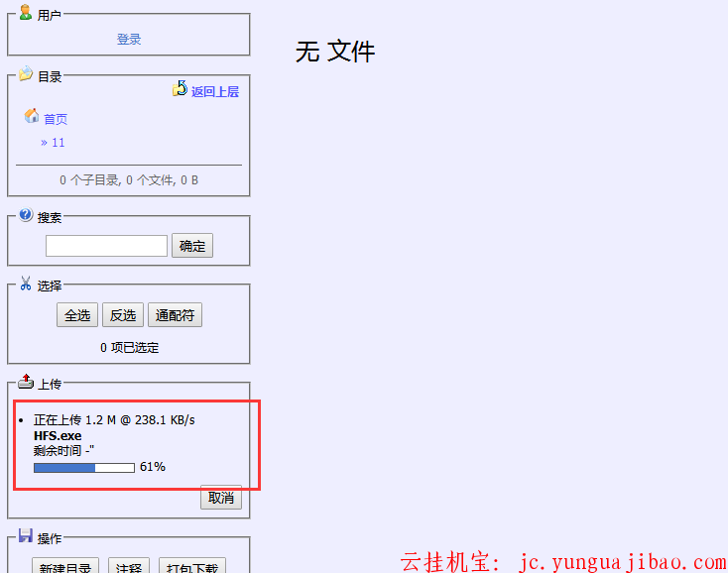Open wildcard selection via 通配符 button
The height and width of the screenshot is (573, 728).
[175, 315]
